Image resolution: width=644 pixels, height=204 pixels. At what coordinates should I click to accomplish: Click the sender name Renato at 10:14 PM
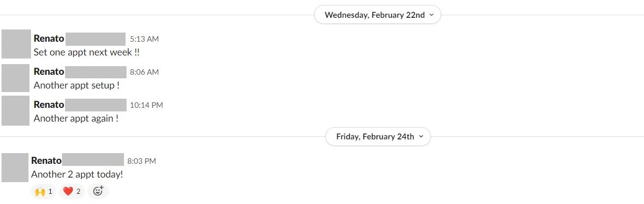[49, 105]
